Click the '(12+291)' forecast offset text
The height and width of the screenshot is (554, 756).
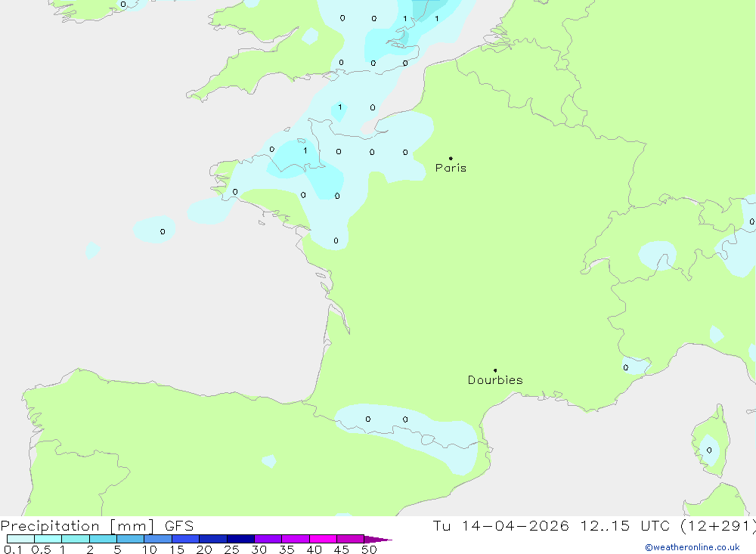(718, 525)
